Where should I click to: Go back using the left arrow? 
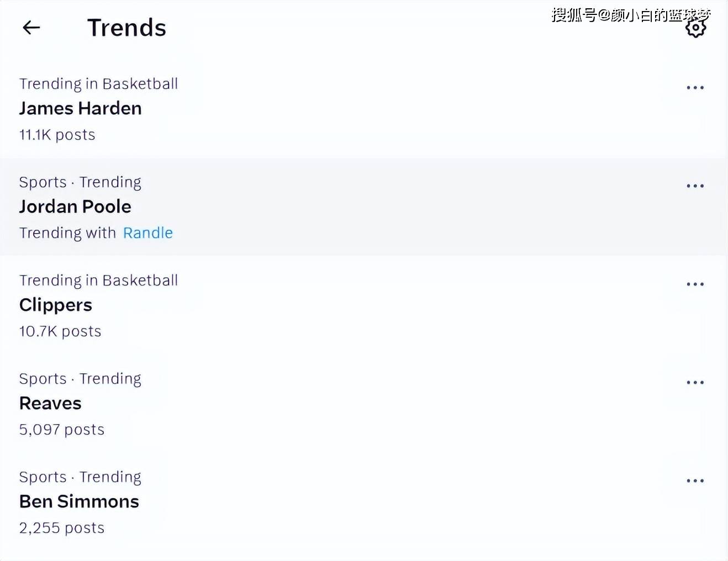click(31, 28)
